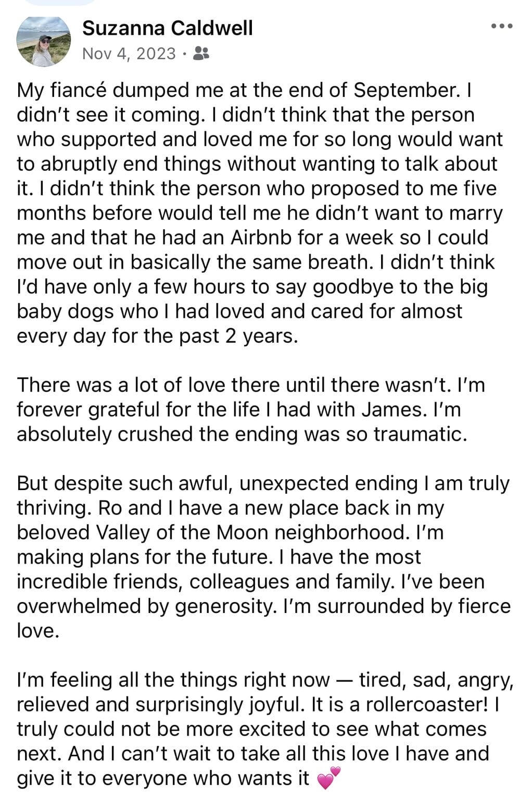Click the Nov 4, 2023 timestamp
Image resolution: width=532 pixels, height=800 pixels.
point(129,53)
